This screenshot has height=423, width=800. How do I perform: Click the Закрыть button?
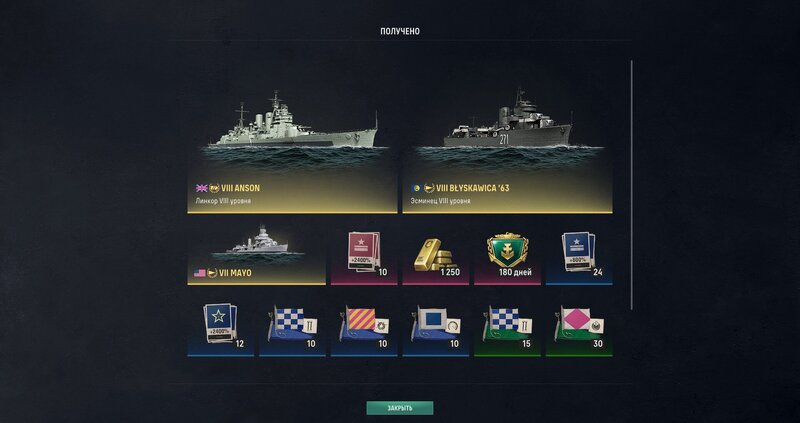tap(399, 408)
